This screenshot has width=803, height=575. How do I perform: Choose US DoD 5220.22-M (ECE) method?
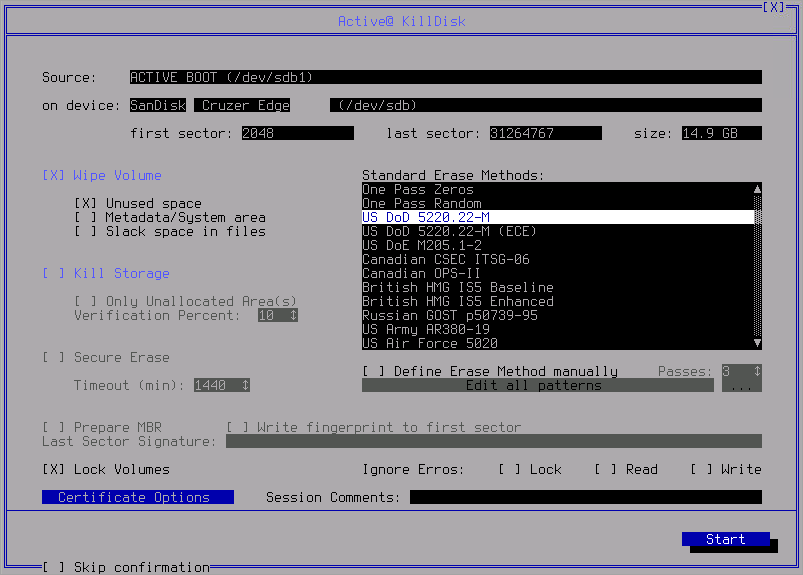point(558,231)
